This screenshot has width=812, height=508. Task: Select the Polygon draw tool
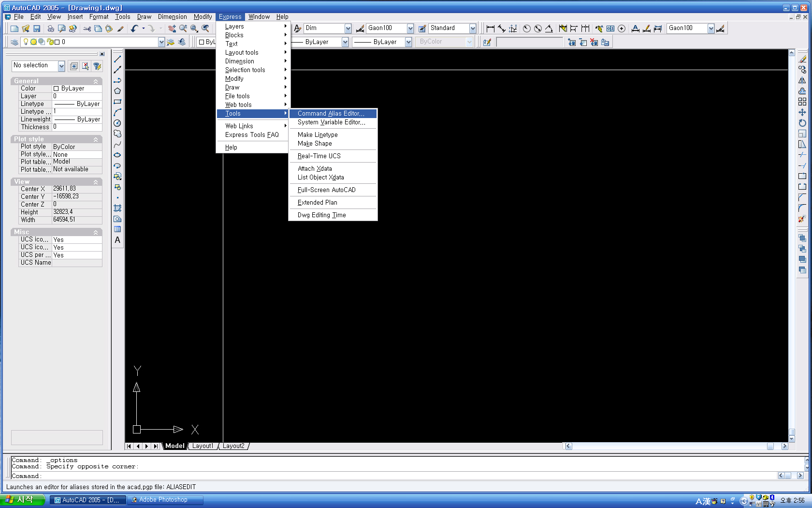pos(117,91)
